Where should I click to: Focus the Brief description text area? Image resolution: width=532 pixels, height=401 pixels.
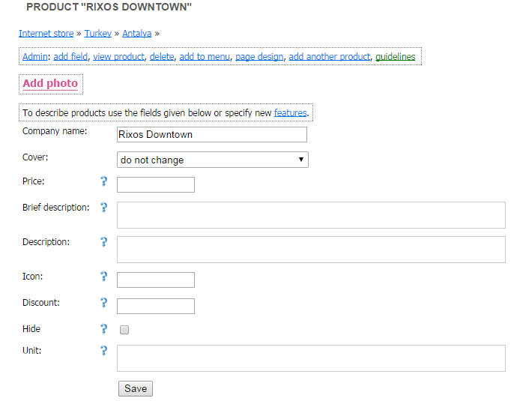(311, 215)
